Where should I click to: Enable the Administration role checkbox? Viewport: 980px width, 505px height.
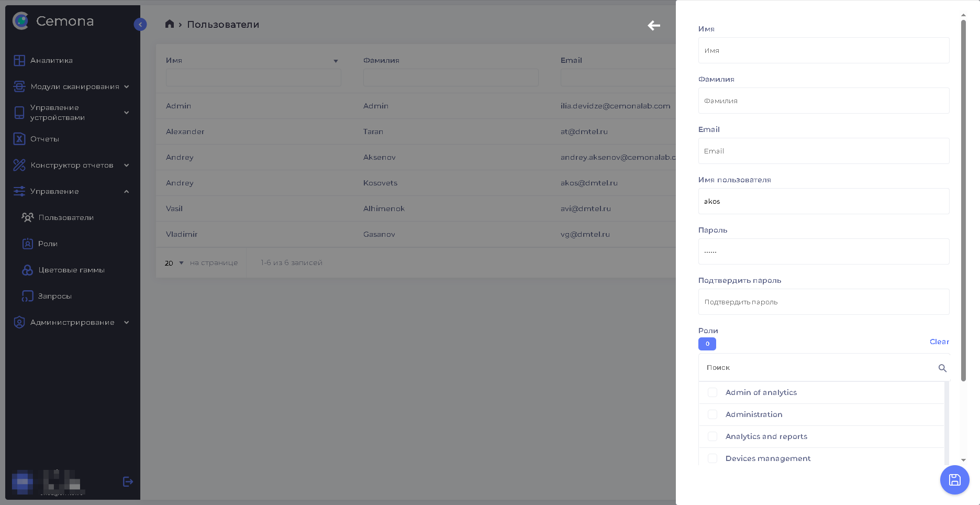tap(712, 414)
